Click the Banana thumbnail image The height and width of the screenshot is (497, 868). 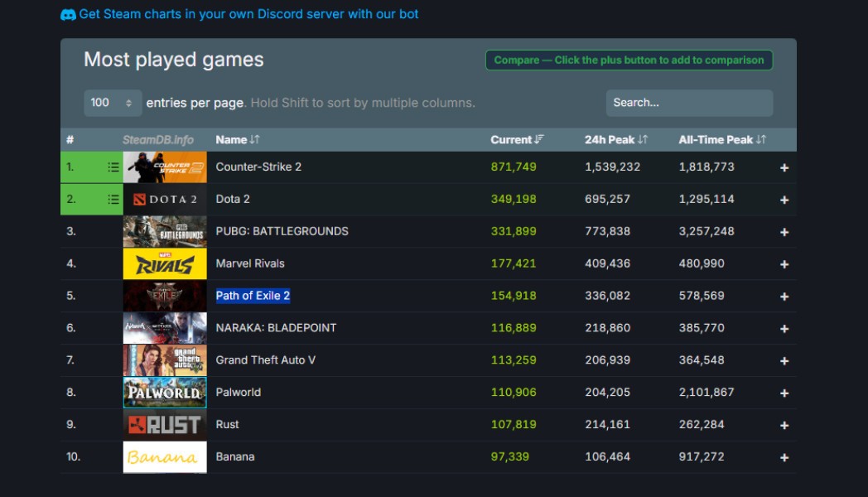point(165,457)
